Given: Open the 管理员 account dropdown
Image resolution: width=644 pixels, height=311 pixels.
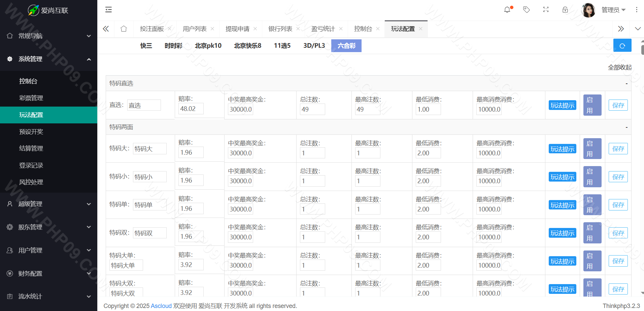Looking at the screenshot, I should pos(613,10).
